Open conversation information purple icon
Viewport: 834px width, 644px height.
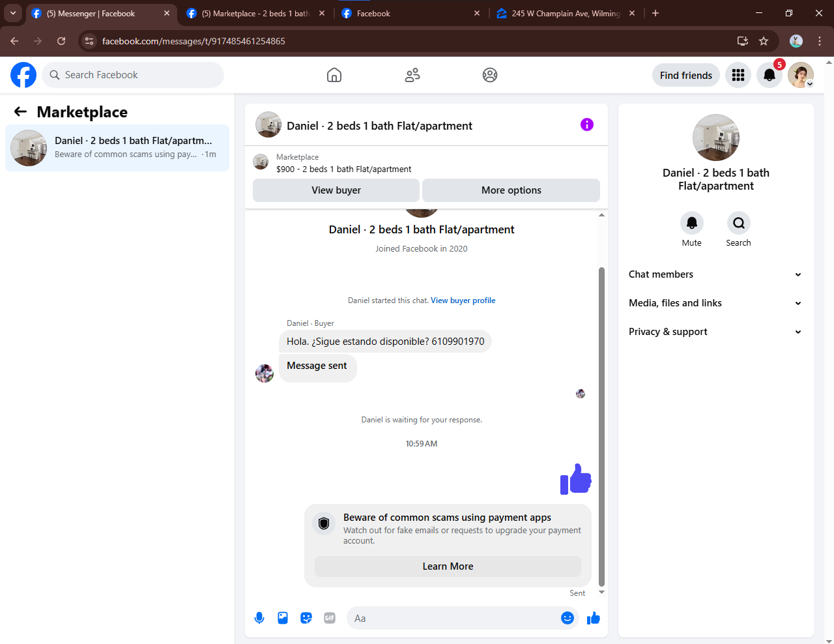tap(587, 124)
